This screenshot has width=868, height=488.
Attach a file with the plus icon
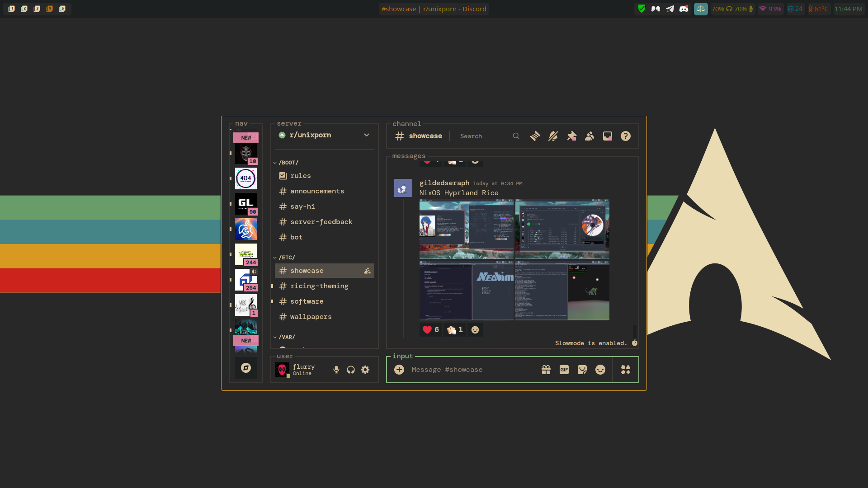point(399,369)
